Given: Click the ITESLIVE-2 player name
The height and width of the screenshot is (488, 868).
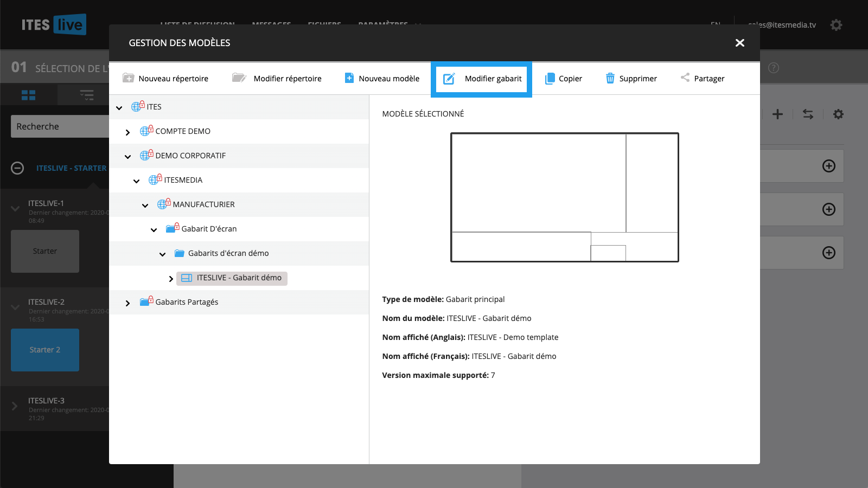Looking at the screenshot, I should (x=46, y=302).
